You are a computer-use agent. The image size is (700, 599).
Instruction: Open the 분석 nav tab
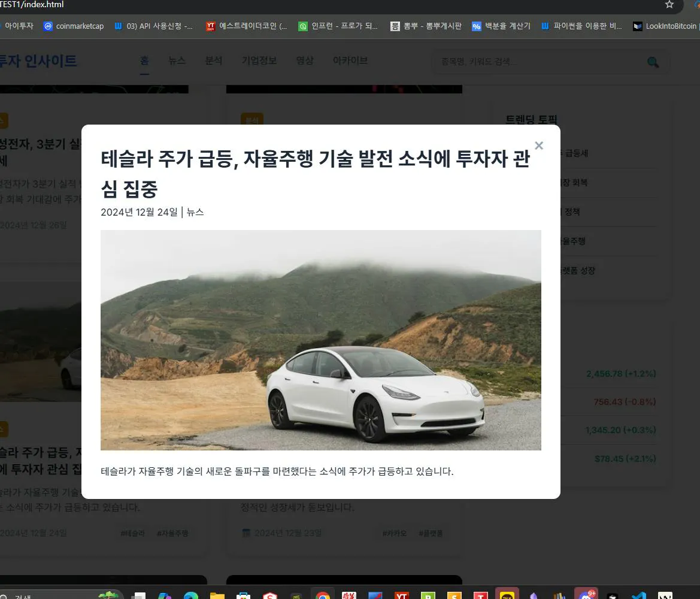click(213, 60)
